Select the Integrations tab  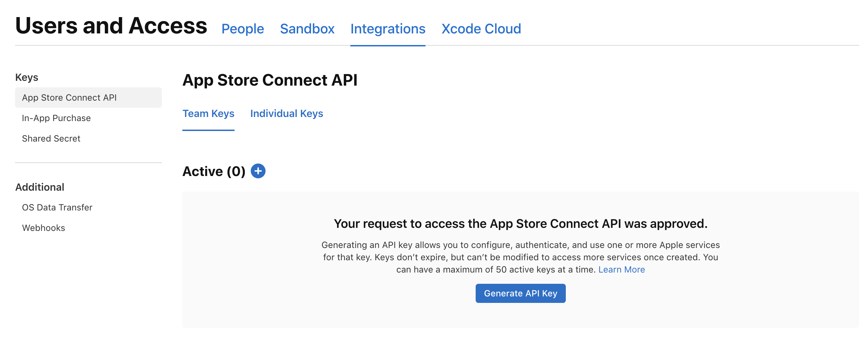click(x=388, y=29)
